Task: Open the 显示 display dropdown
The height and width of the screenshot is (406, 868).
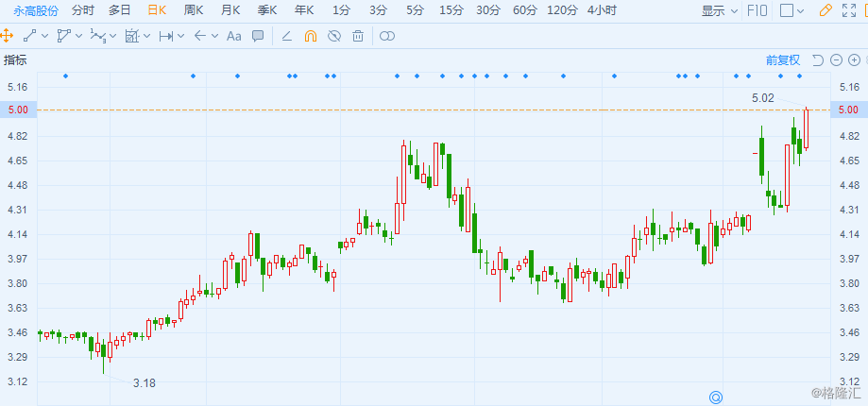Action: click(720, 10)
